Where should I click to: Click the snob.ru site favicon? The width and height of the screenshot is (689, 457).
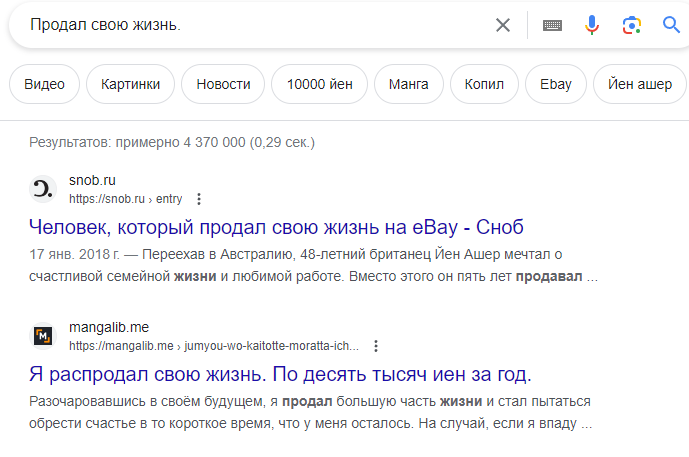click(x=43, y=189)
